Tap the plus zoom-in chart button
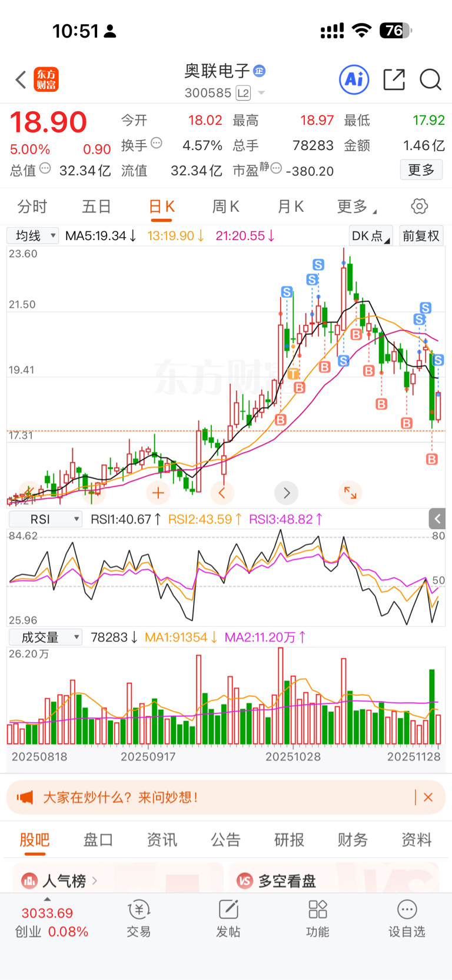Image resolution: width=452 pixels, height=980 pixels. [158, 493]
